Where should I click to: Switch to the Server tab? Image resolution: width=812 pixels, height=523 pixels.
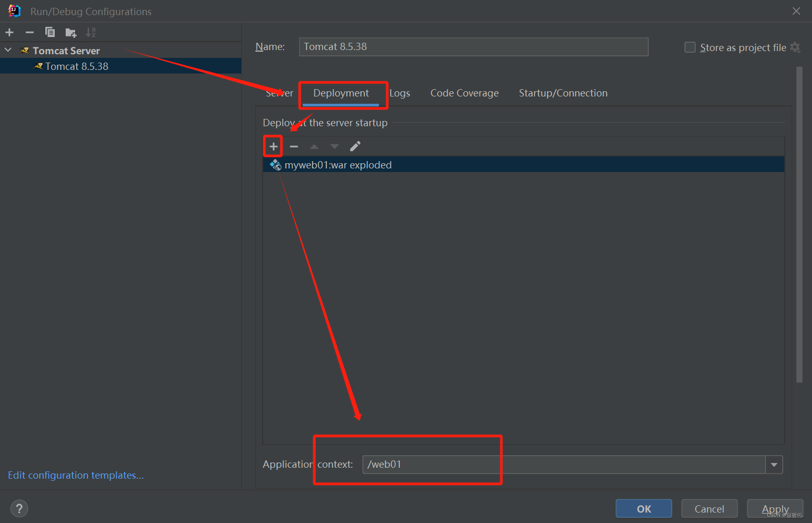click(x=279, y=93)
